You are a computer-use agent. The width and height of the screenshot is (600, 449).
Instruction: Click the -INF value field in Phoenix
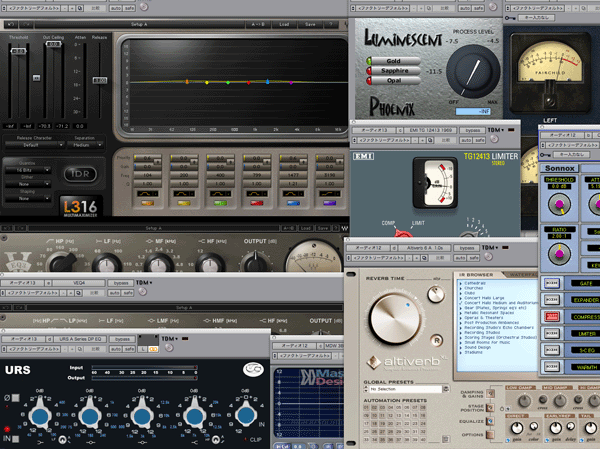tap(473, 111)
